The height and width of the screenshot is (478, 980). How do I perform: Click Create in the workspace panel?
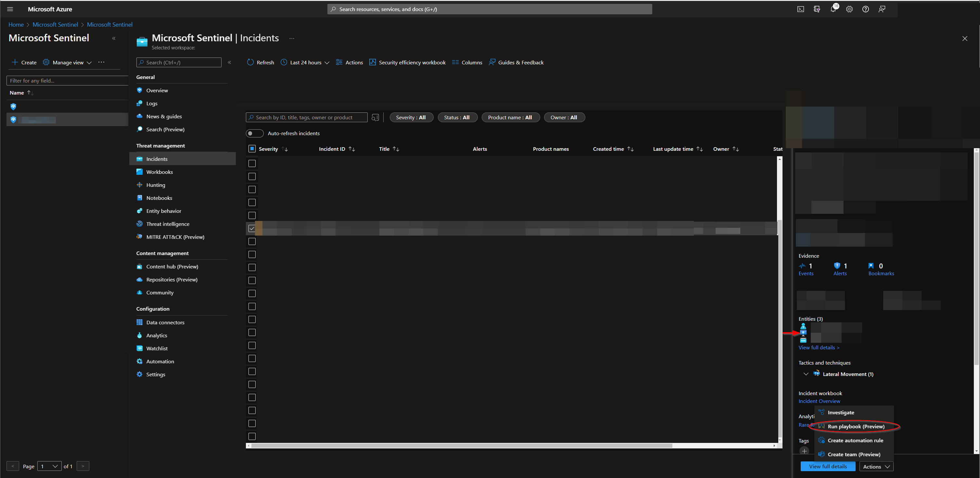click(x=24, y=62)
